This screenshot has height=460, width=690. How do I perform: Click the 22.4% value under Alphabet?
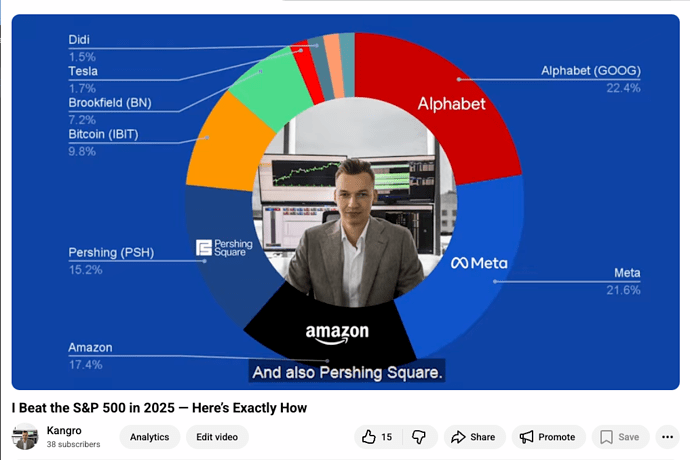623,88
